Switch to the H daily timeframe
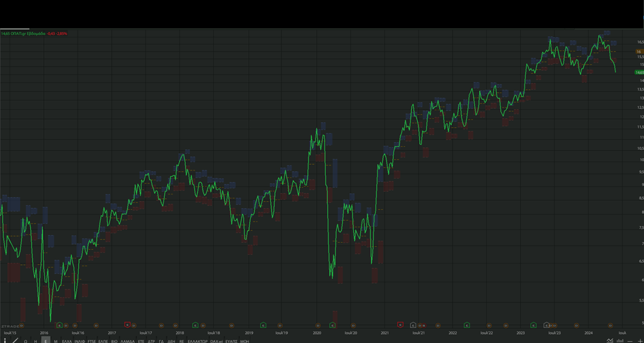The width and height of the screenshot is (644, 343). 36,341
